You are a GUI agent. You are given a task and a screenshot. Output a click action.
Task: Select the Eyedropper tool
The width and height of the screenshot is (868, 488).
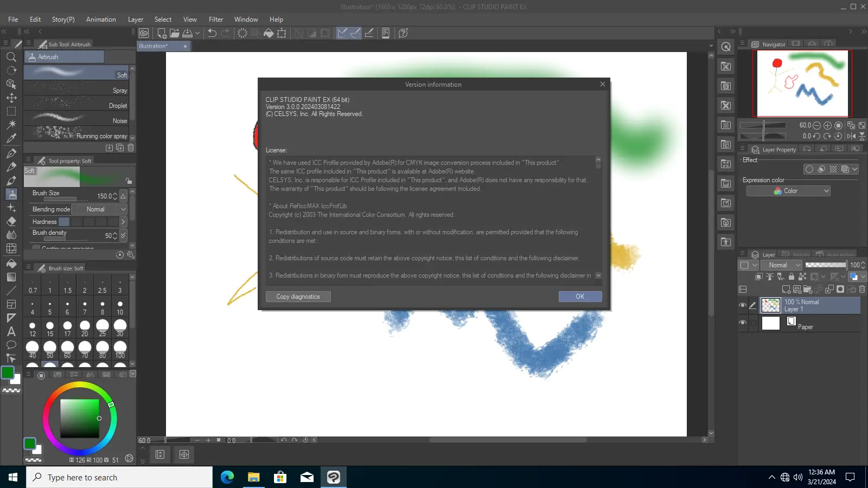pos(11,138)
